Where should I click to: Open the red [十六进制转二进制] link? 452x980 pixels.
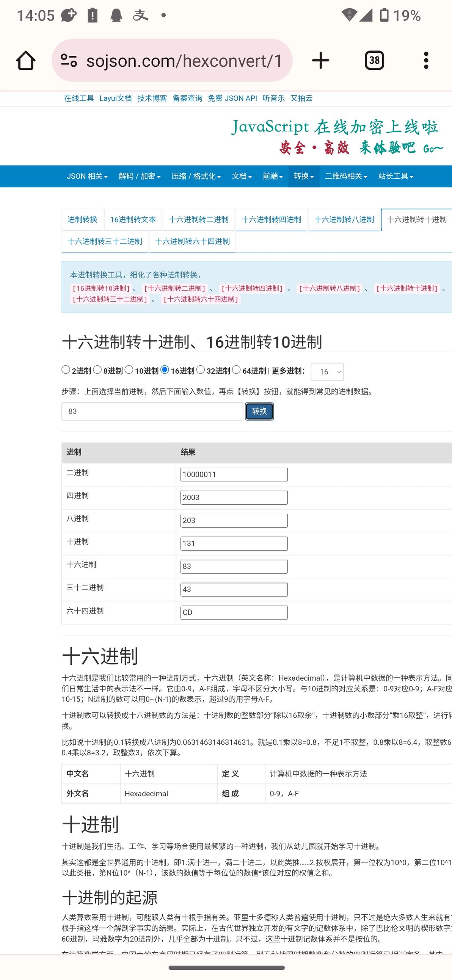pos(175,288)
